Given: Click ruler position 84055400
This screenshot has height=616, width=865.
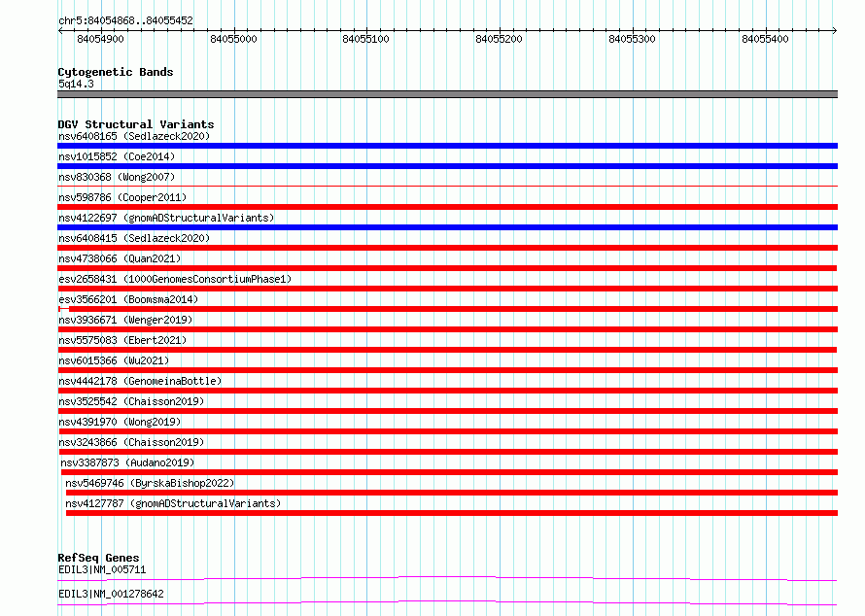Looking at the screenshot, I should pyautogui.click(x=765, y=39).
